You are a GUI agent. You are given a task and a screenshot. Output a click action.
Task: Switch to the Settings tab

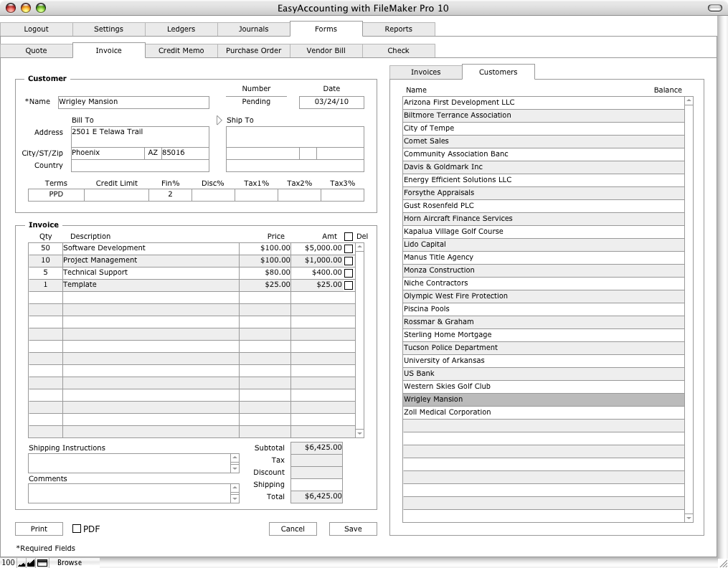coord(108,29)
